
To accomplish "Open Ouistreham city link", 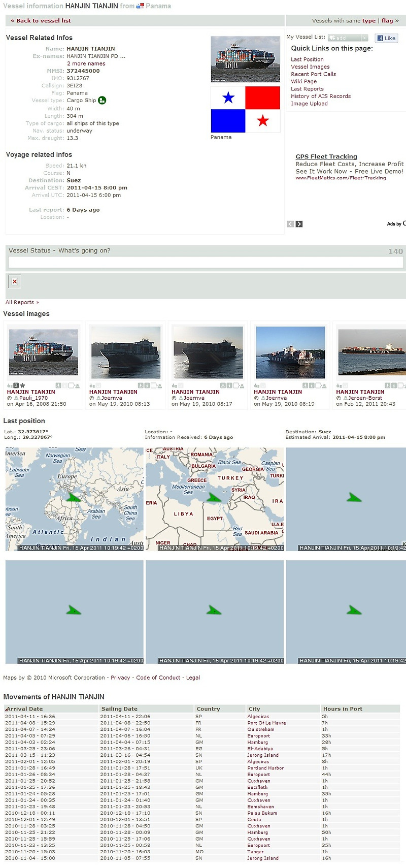I will pos(261,729).
